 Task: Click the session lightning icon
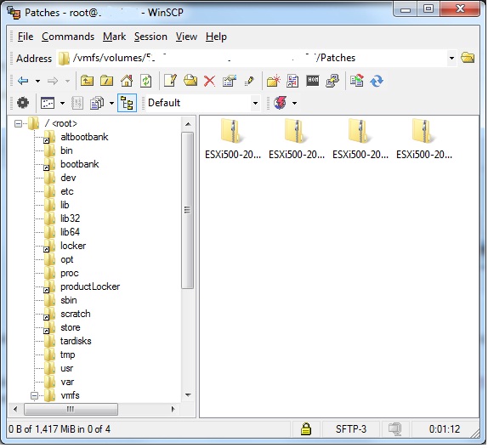280,103
